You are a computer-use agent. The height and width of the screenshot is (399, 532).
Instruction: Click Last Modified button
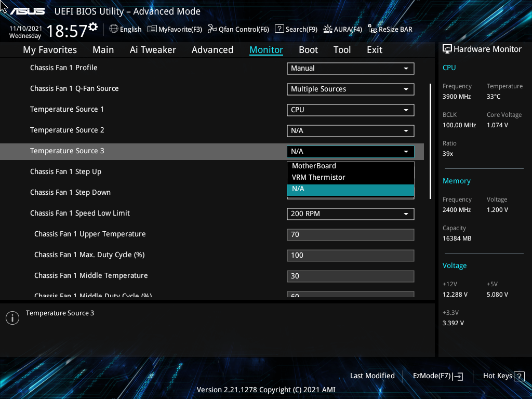tap(372, 376)
